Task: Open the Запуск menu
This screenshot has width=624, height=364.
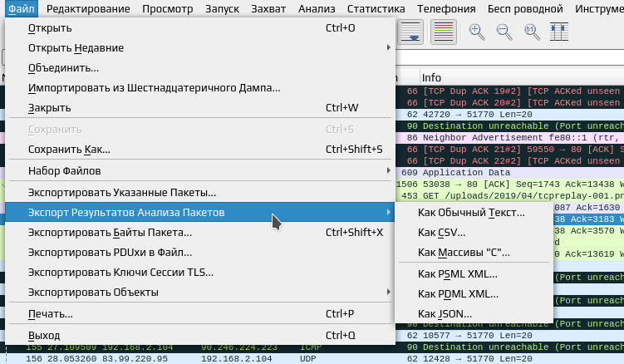Action: [x=222, y=8]
